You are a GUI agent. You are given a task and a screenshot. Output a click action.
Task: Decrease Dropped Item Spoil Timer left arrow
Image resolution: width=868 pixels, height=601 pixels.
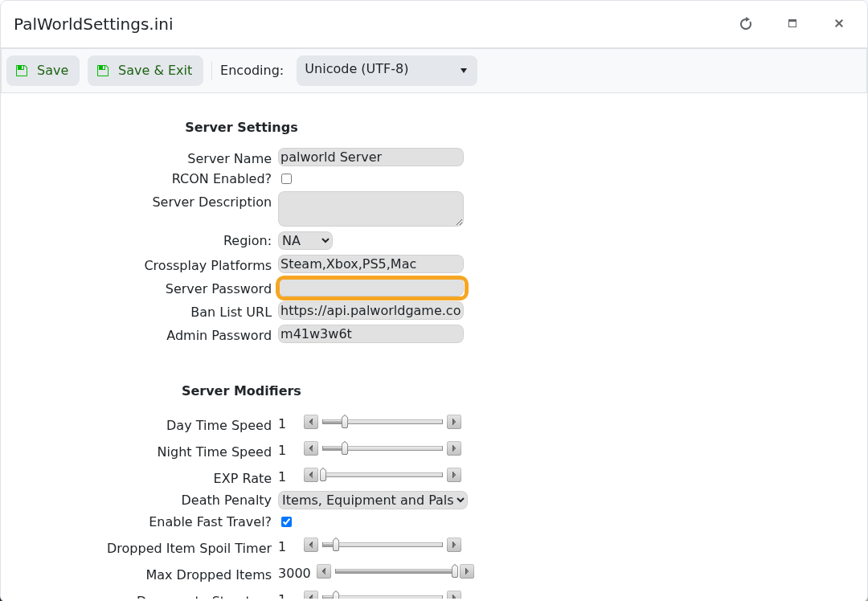click(x=311, y=545)
